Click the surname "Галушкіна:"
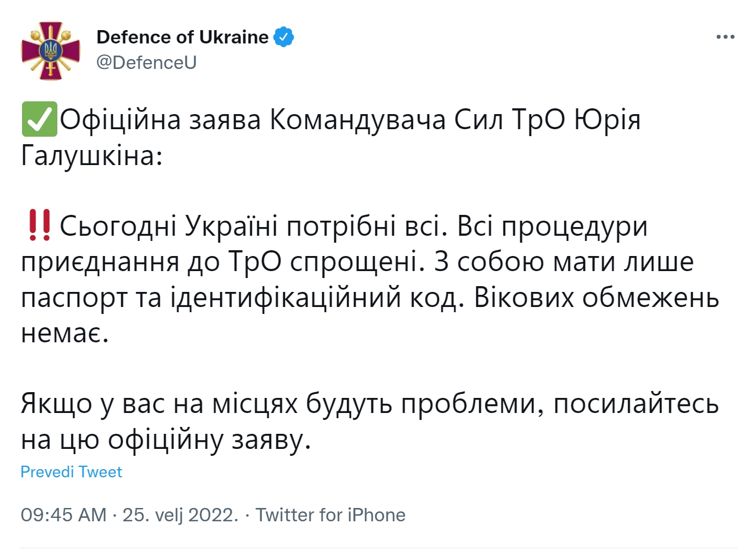 [92, 155]
